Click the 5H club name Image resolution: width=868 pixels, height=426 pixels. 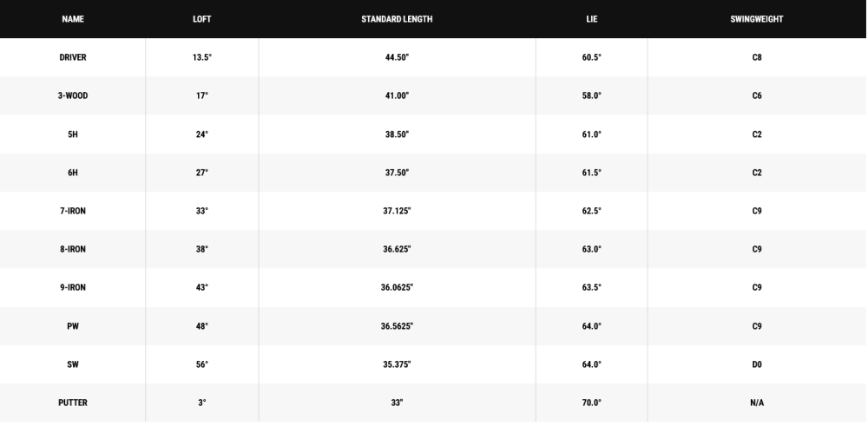[73, 134]
